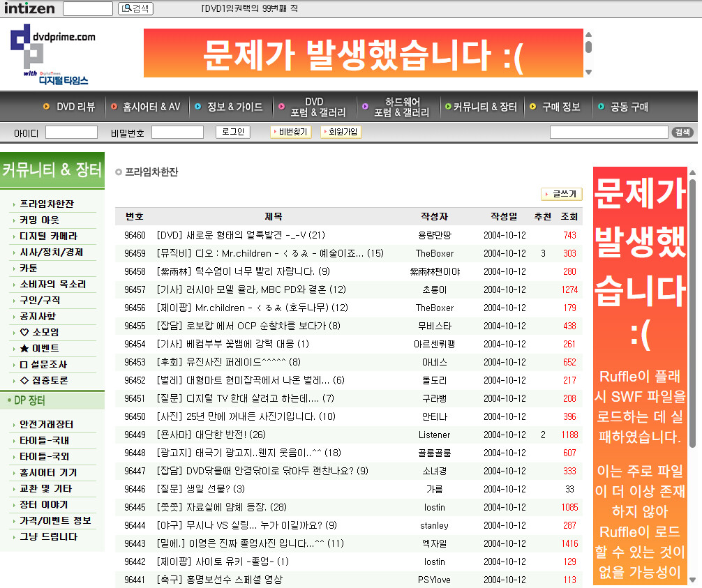
Task: Click the 아이디 input field
Action: tap(71, 133)
